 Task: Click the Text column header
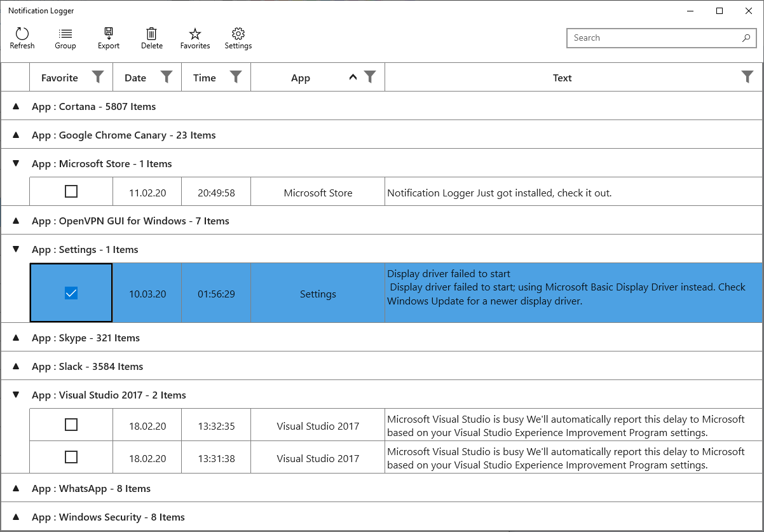(562, 78)
